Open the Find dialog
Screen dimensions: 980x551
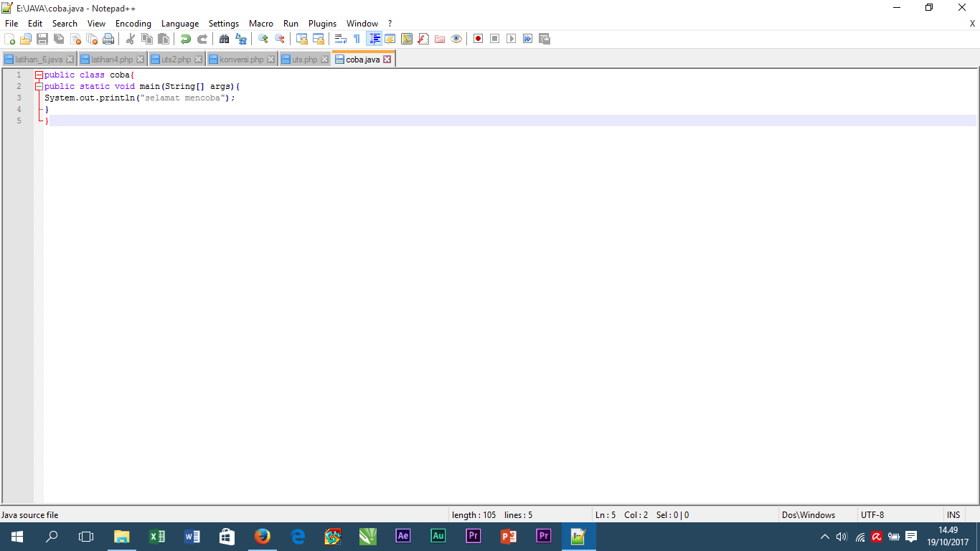[x=223, y=39]
